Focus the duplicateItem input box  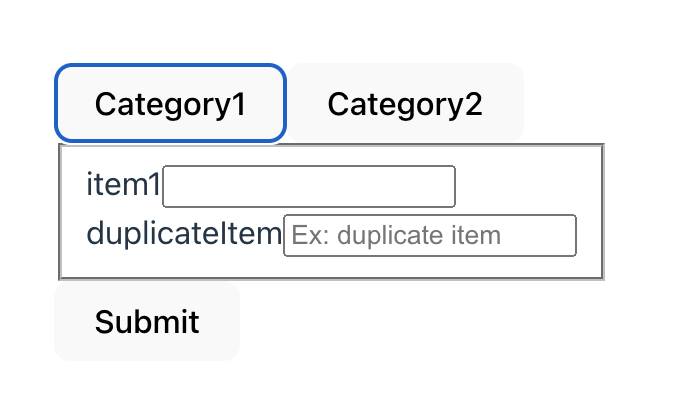[430, 235]
